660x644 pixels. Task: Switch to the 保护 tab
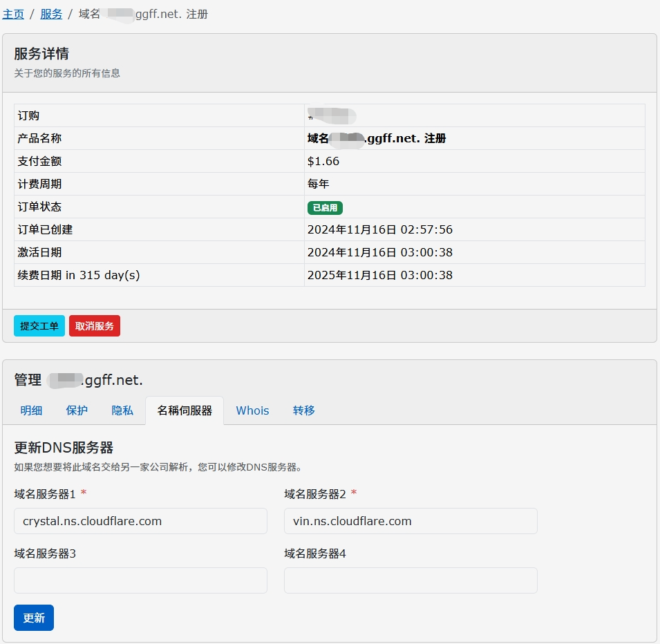tap(77, 410)
